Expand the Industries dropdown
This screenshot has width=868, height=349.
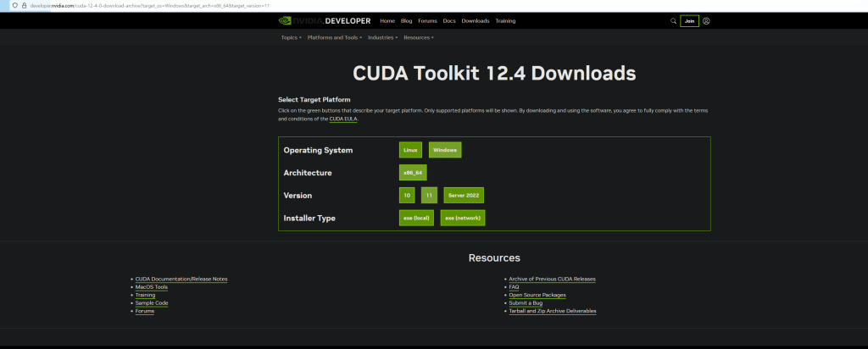click(382, 37)
